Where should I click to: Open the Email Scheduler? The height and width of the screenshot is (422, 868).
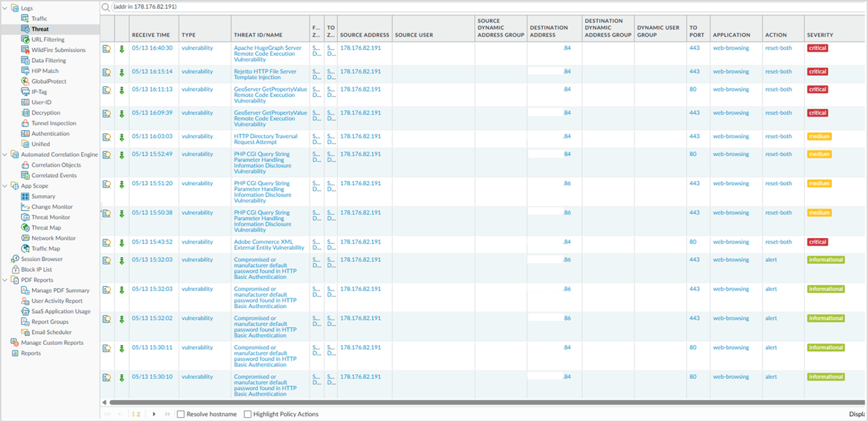tap(51, 332)
